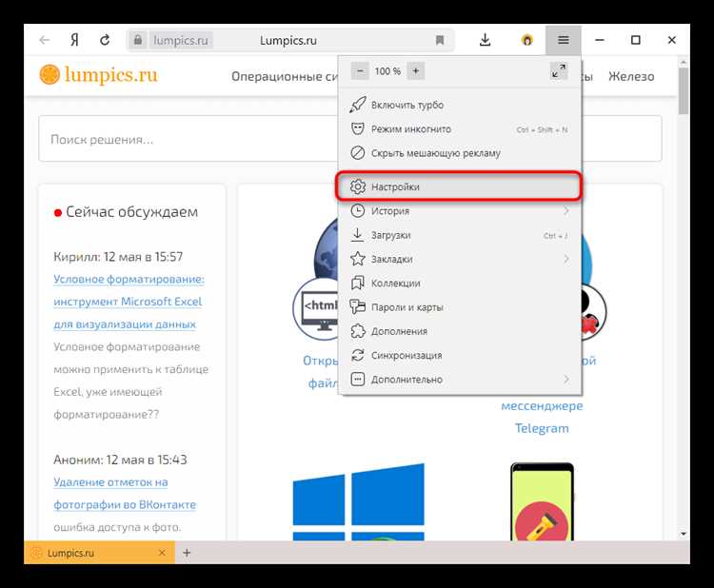Click the card icon beside Пароли и карты
The height and width of the screenshot is (588, 714).
click(x=357, y=306)
